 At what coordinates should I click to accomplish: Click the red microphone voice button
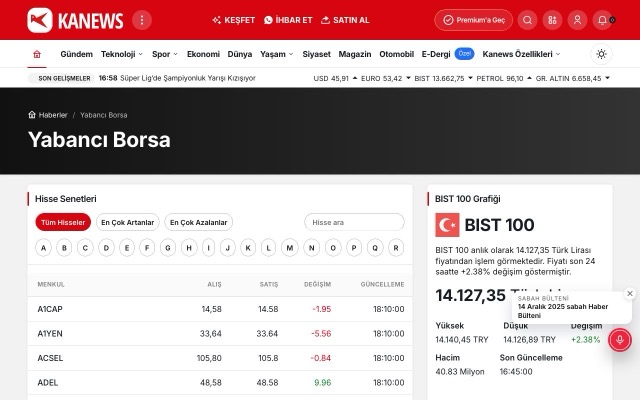coord(620,340)
